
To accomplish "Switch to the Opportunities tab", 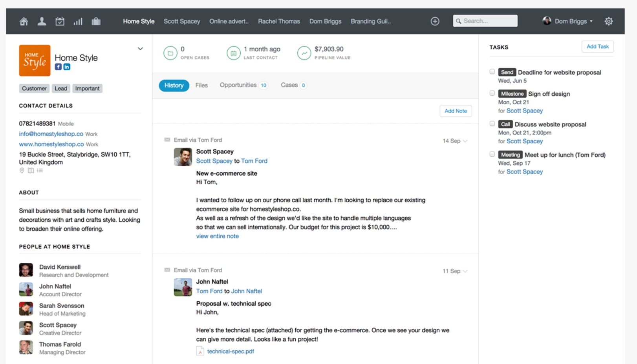I will (238, 85).
